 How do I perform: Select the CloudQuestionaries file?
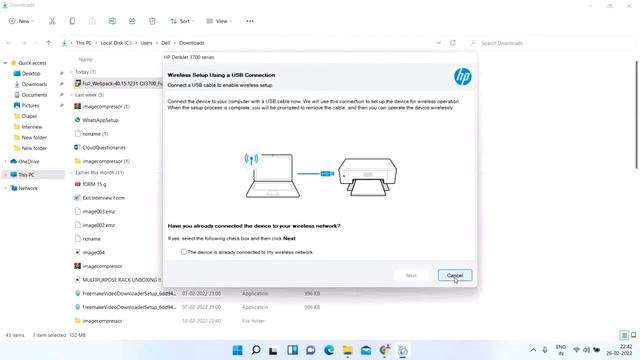[104, 147]
